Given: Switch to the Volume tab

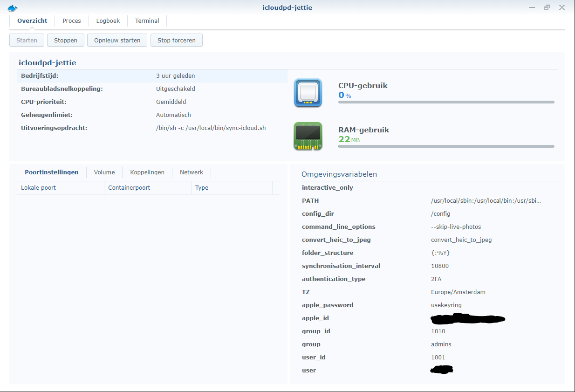Looking at the screenshot, I should pyautogui.click(x=104, y=172).
